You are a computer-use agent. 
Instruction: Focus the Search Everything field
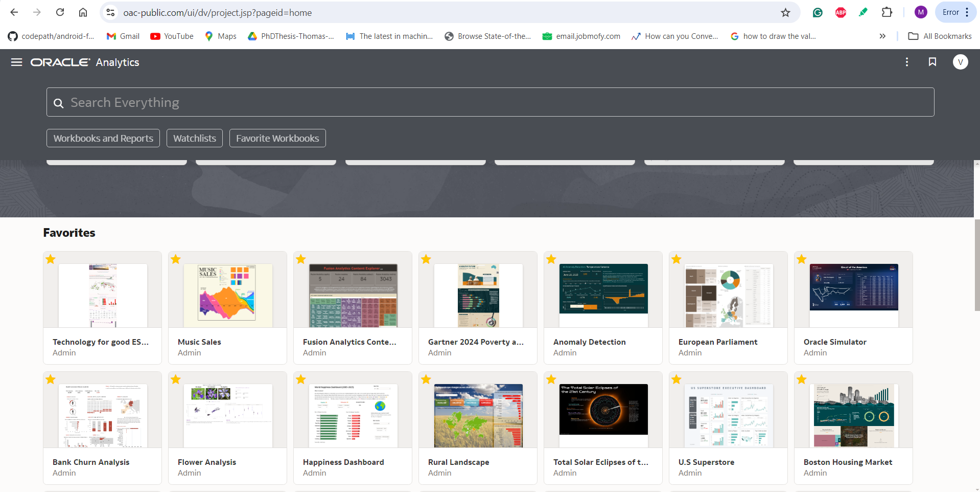(491, 102)
